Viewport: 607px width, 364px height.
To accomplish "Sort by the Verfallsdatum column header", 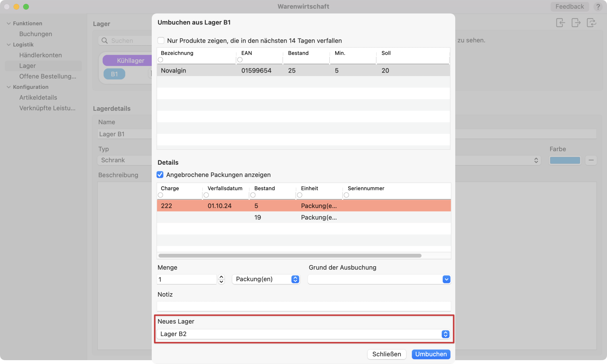I will pyautogui.click(x=225, y=188).
